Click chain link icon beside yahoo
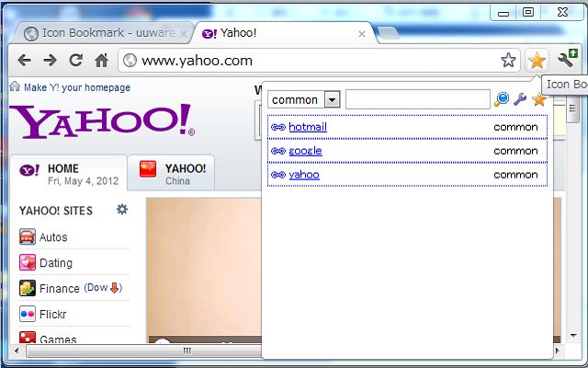Image resolution: width=588 pixels, height=368 pixels. coord(278,175)
